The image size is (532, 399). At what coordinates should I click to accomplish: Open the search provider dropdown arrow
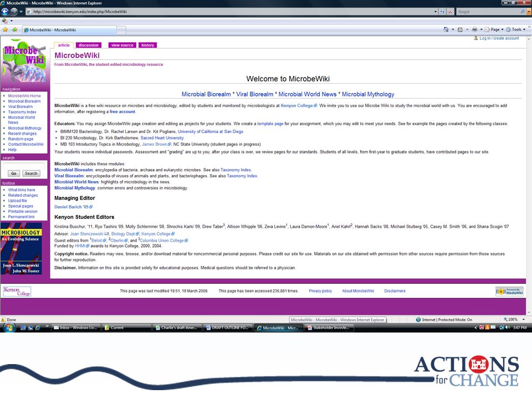[x=529, y=12]
